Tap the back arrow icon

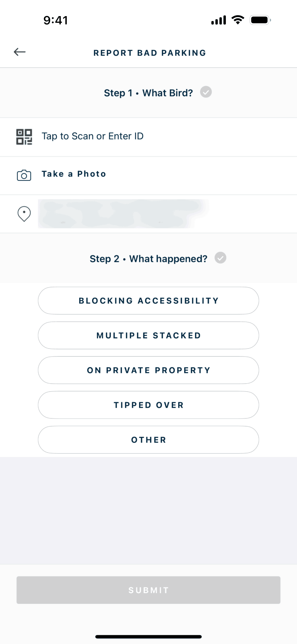(x=20, y=52)
